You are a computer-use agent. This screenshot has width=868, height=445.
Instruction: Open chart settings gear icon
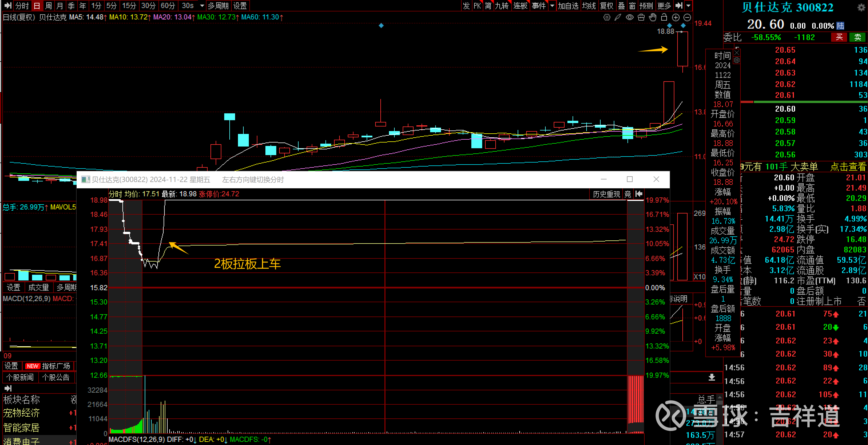tap(607, 17)
